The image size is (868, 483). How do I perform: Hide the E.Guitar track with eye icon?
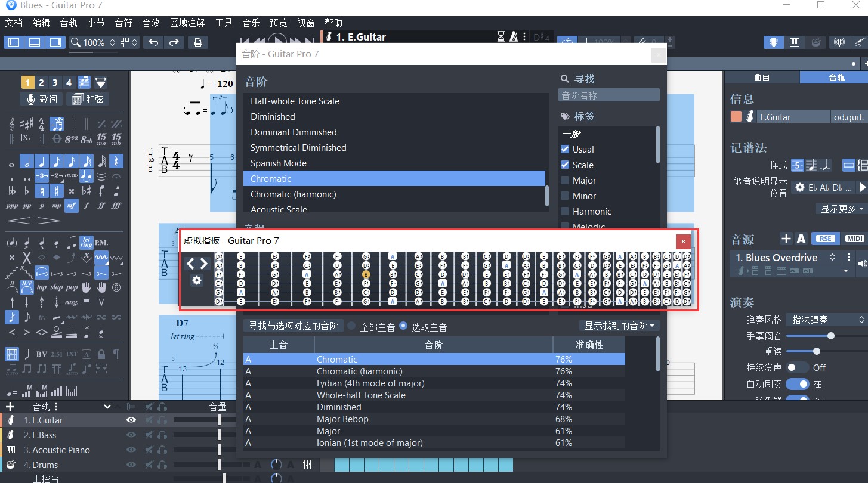pyautogui.click(x=131, y=420)
